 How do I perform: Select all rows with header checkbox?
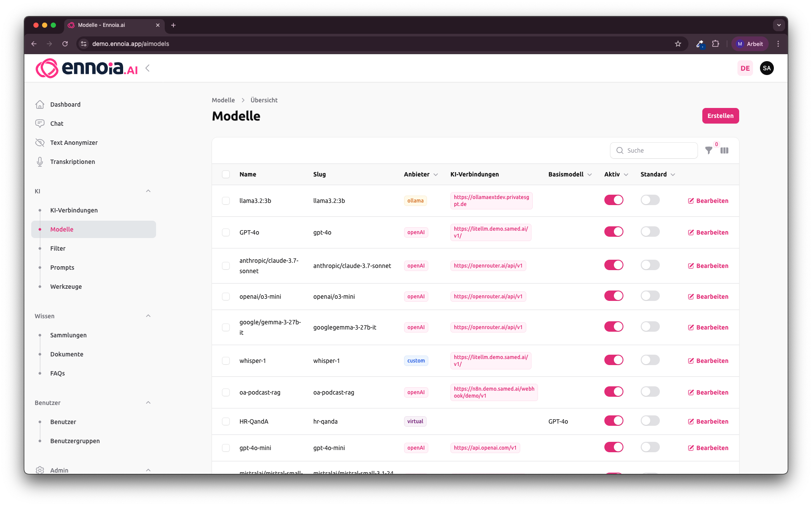coord(226,174)
